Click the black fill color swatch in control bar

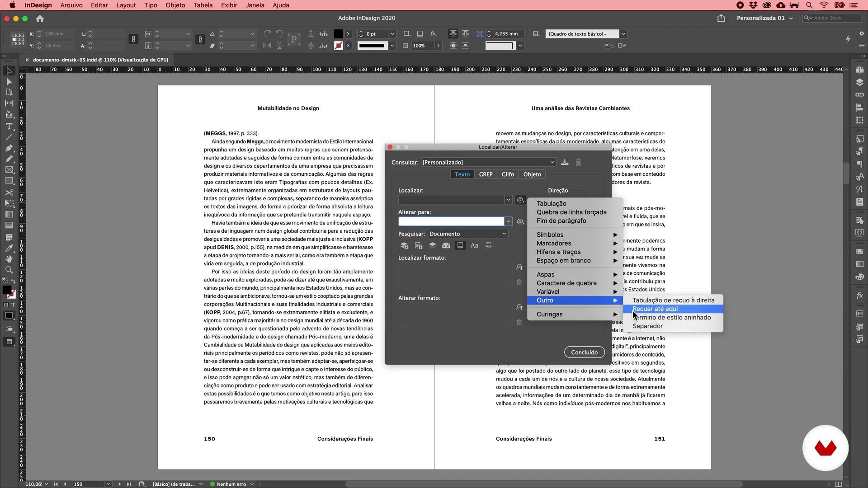338,34
